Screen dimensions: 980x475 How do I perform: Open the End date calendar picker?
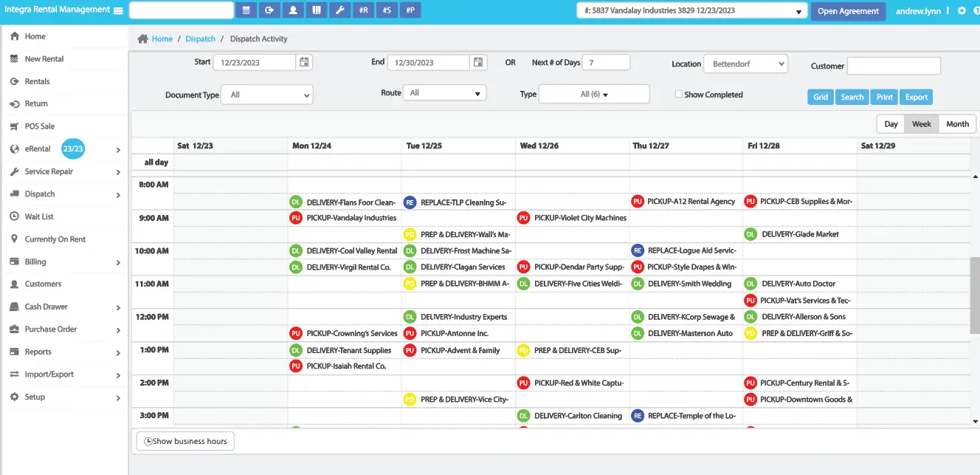[478, 63]
